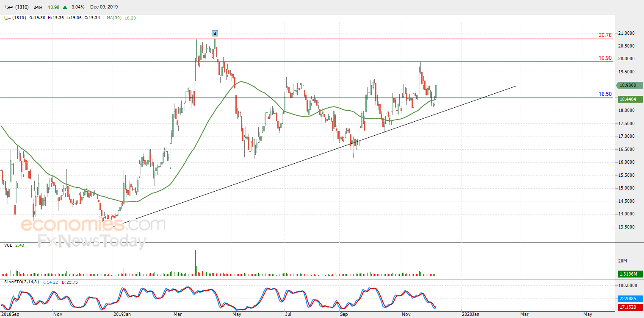Click the green up-arrow change indicator

(65, 7)
